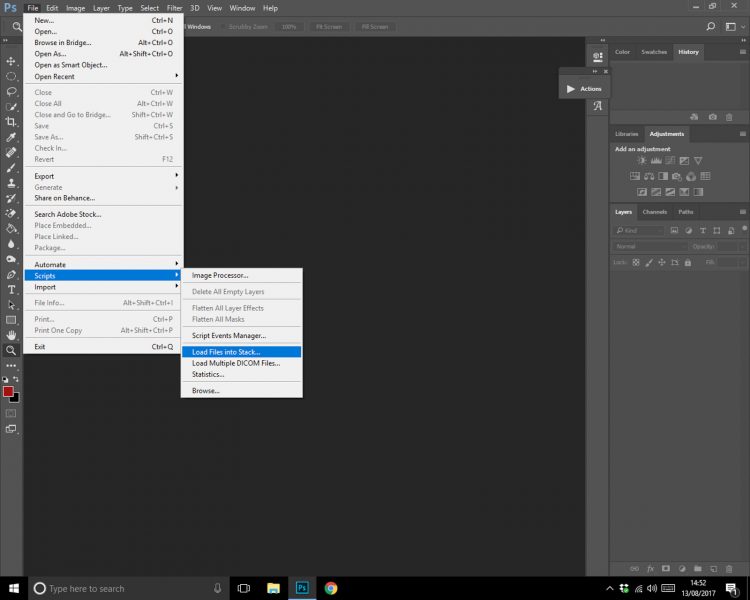Click the red foreground color swatch

coord(9,392)
